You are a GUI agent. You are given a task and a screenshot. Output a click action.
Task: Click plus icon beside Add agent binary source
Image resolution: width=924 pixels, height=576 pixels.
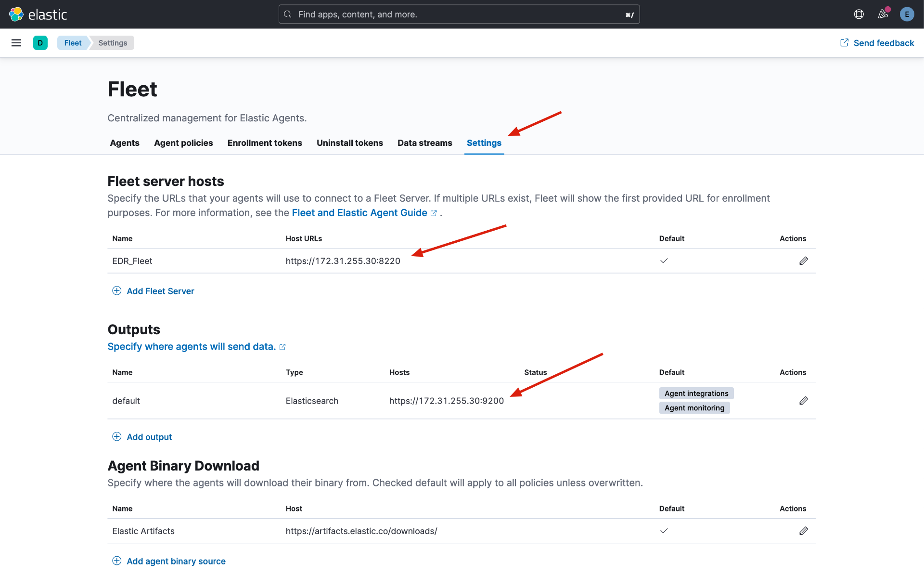point(117,561)
